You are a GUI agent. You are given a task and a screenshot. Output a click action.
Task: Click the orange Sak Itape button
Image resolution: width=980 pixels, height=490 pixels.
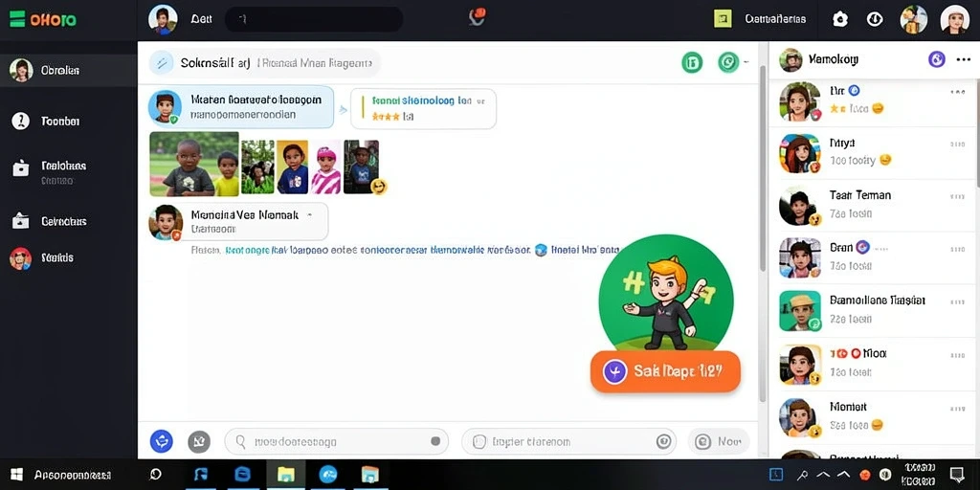point(666,371)
